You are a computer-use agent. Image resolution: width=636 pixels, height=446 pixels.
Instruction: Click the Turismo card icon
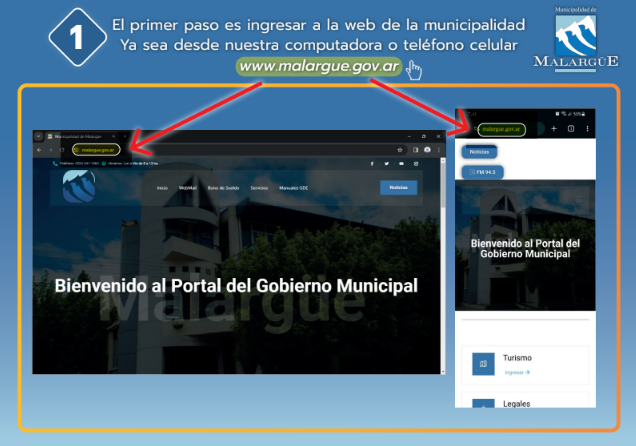[483, 363]
